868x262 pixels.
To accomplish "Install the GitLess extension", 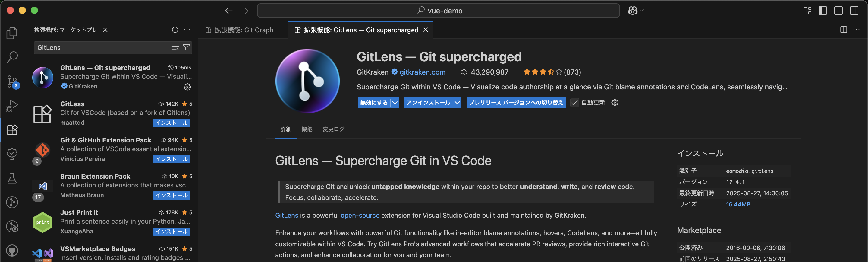I will pyautogui.click(x=171, y=123).
